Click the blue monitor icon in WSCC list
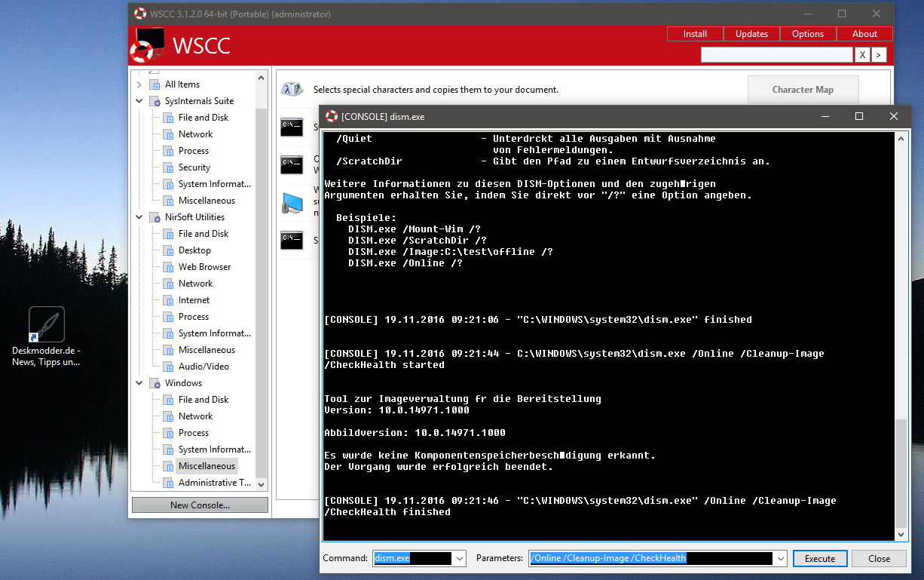The width and height of the screenshot is (924, 580). click(x=292, y=202)
